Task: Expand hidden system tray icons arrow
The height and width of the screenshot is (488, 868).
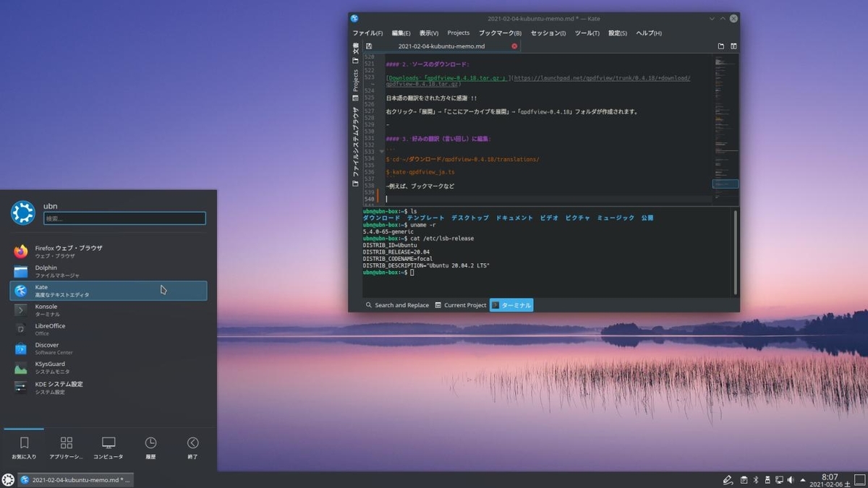Action: pos(803,479)
